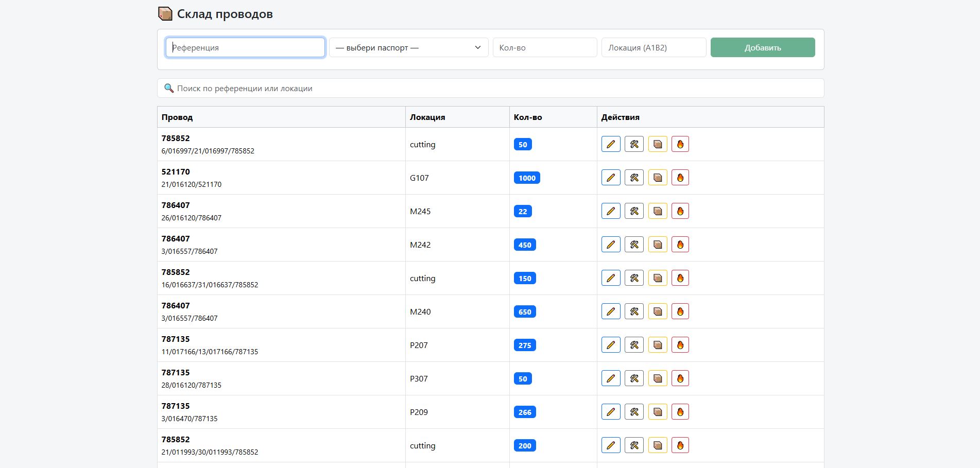Click the box icon in the M240 row
The width and height of the screenshot is (980, 468).
click(658, 311)
